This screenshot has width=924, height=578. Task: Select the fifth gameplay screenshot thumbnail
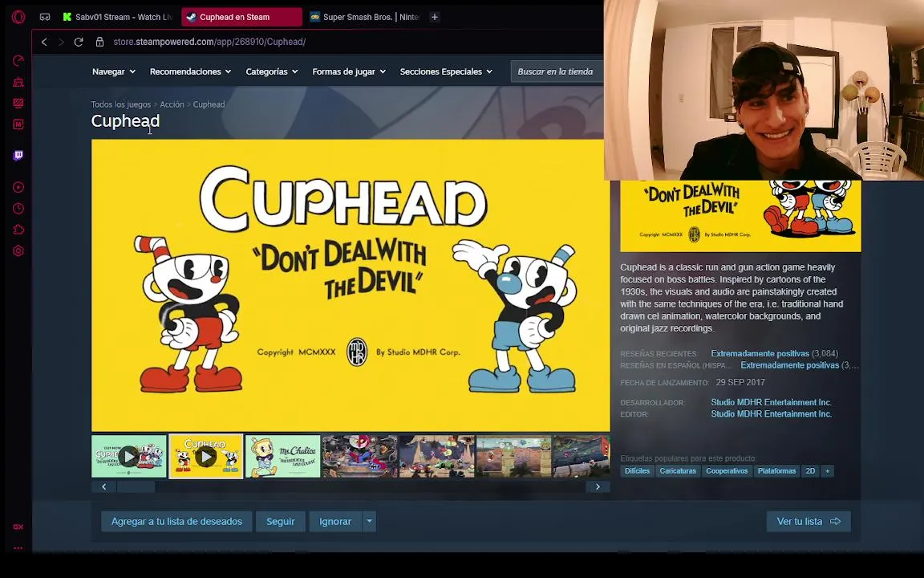436,457
